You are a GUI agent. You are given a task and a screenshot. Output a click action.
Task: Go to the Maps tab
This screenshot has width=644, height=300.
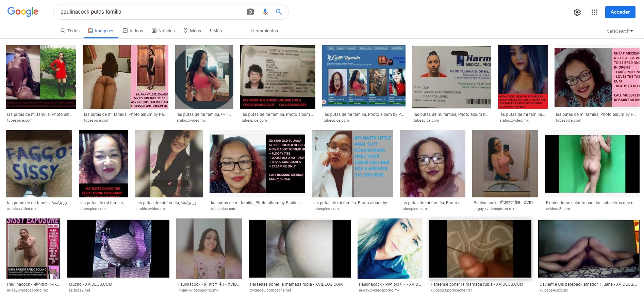[x=192, y=31]
